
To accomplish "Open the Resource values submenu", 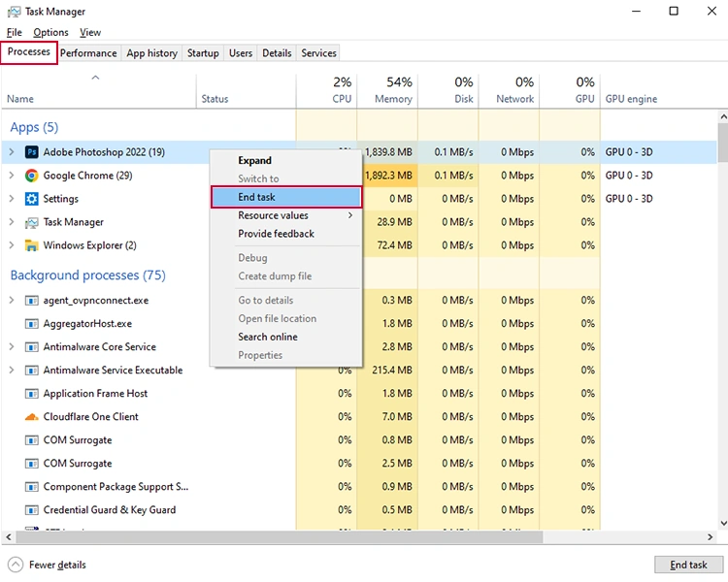I will click(x=286, y=215).
